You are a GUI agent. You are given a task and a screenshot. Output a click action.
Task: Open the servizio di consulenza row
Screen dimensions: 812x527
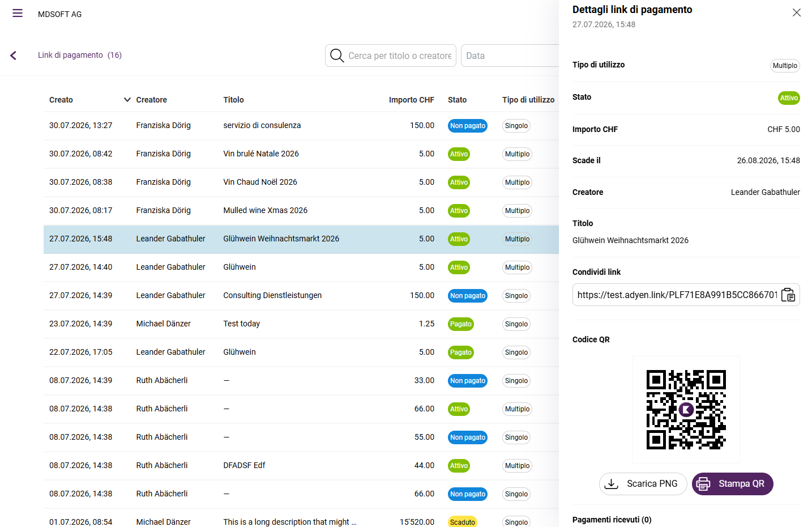[301, 126]
